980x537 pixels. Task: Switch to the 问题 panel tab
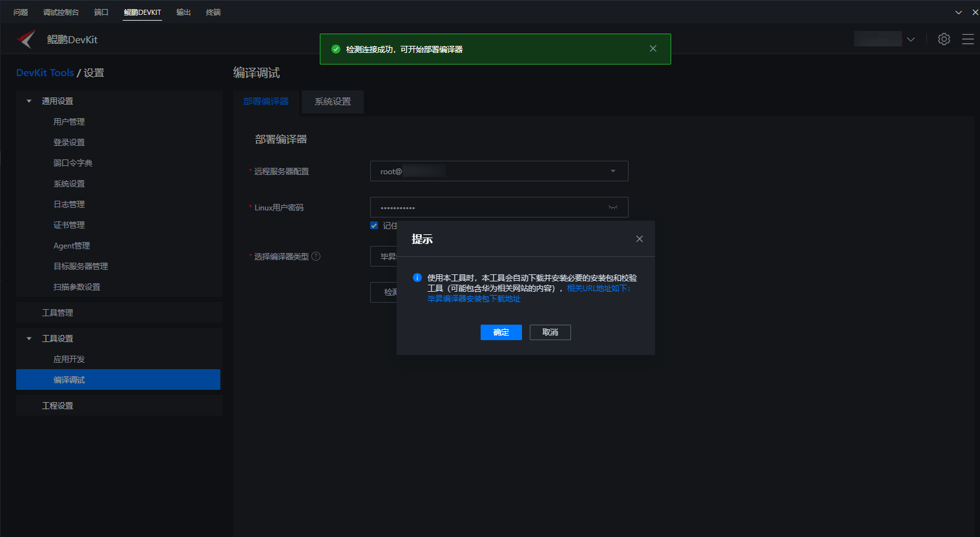(x=21, y=12)
